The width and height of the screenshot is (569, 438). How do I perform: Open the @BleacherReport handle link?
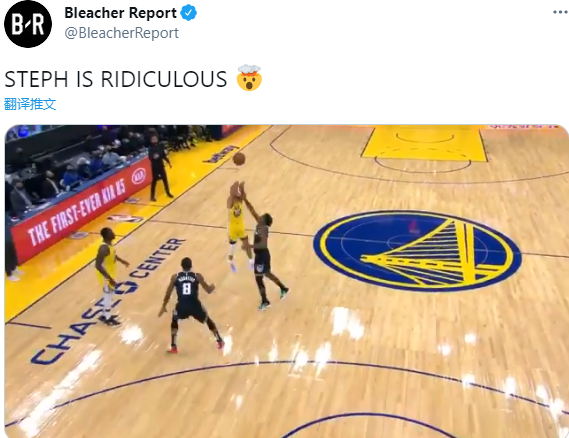[x=122, y=33]
